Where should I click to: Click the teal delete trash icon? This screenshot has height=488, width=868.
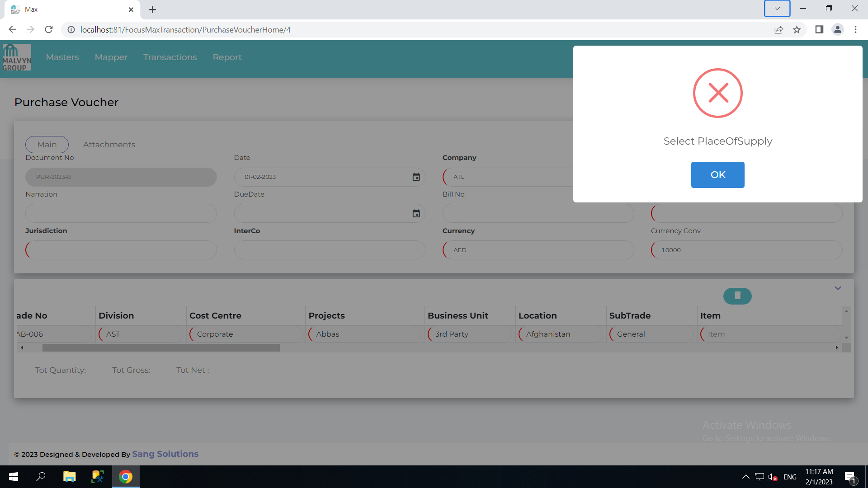point(737,296)
